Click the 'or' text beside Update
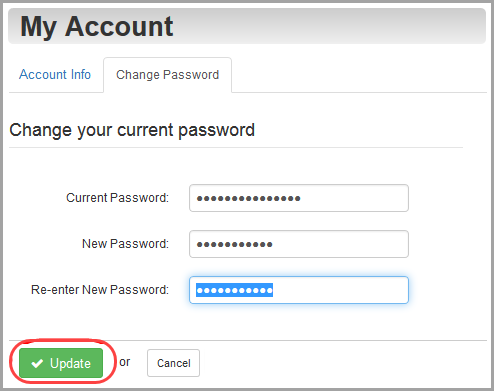 (125, 362)
